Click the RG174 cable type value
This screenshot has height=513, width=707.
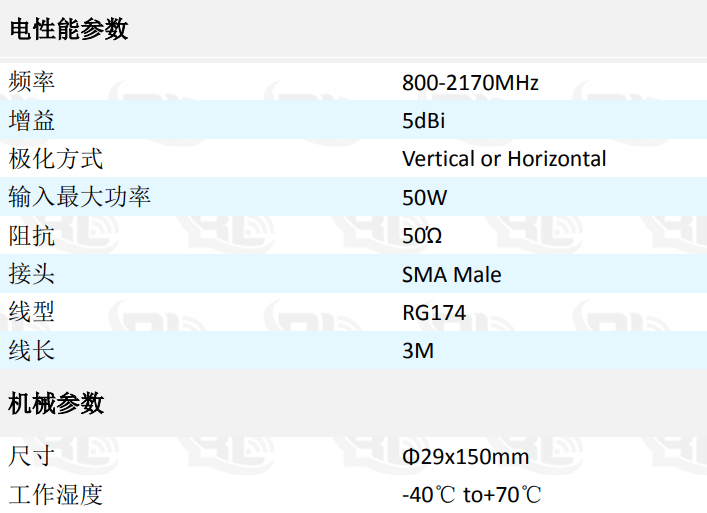click(x=434, y=313)
